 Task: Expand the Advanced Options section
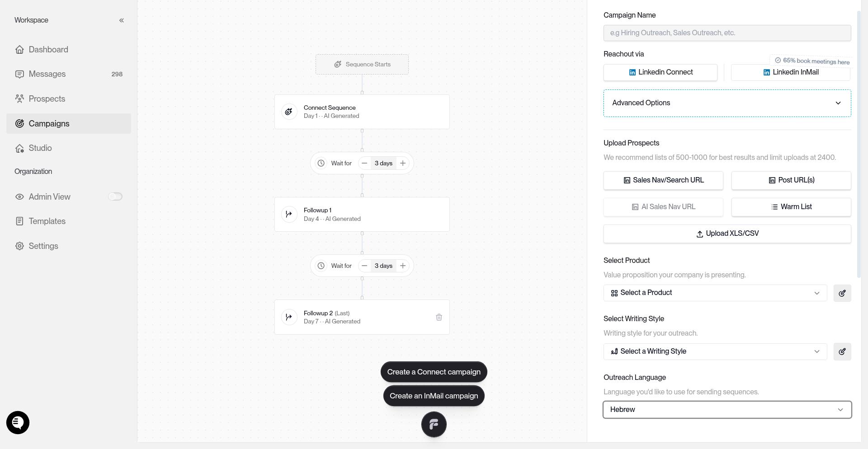(727, 103)
